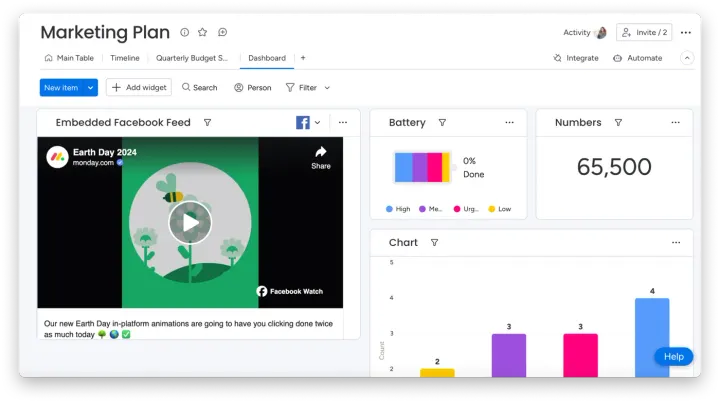Add a new board view with plus icon
This screenshot has width=720, height=402.
(303, 58)
